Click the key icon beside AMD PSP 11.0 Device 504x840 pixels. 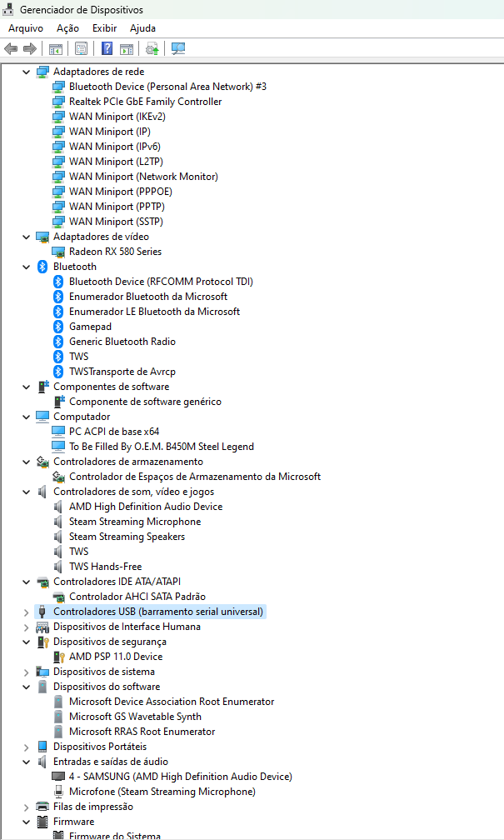pos(59,657)
